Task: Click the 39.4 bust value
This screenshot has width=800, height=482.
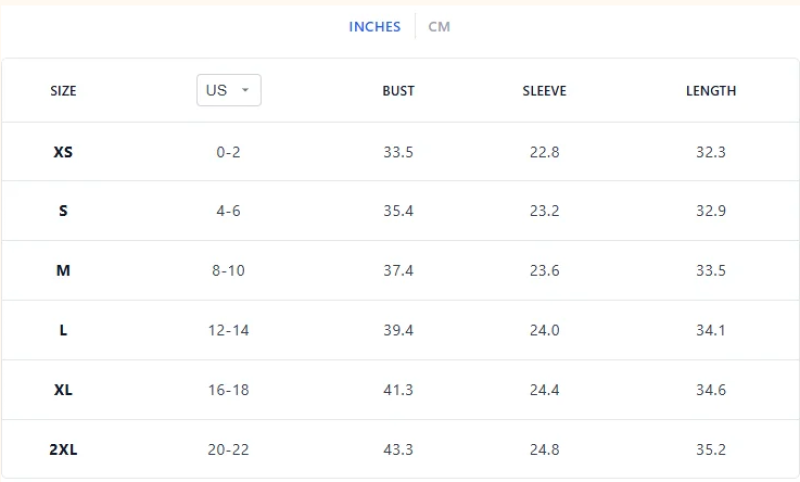Action: (x=398, y=330)
